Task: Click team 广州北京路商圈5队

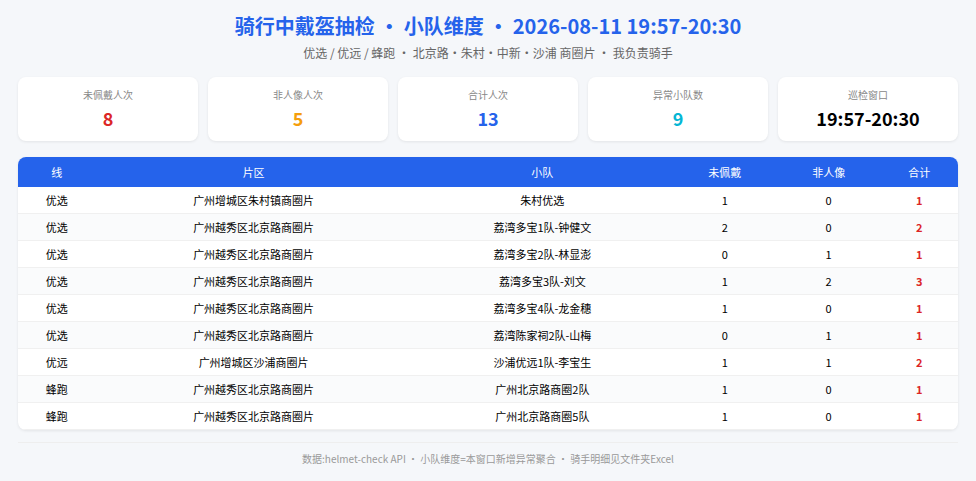Action: [542, 417]
